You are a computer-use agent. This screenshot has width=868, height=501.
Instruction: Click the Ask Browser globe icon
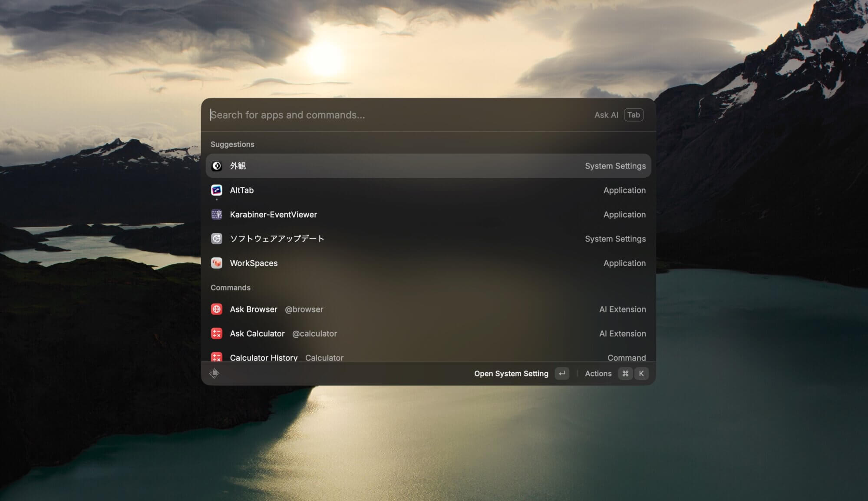coord(216,309)
